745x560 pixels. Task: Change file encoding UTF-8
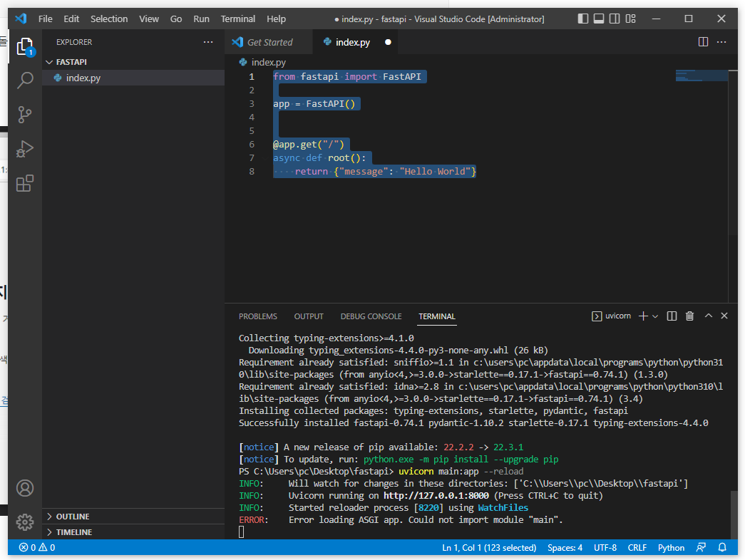(x=605, y=548)
